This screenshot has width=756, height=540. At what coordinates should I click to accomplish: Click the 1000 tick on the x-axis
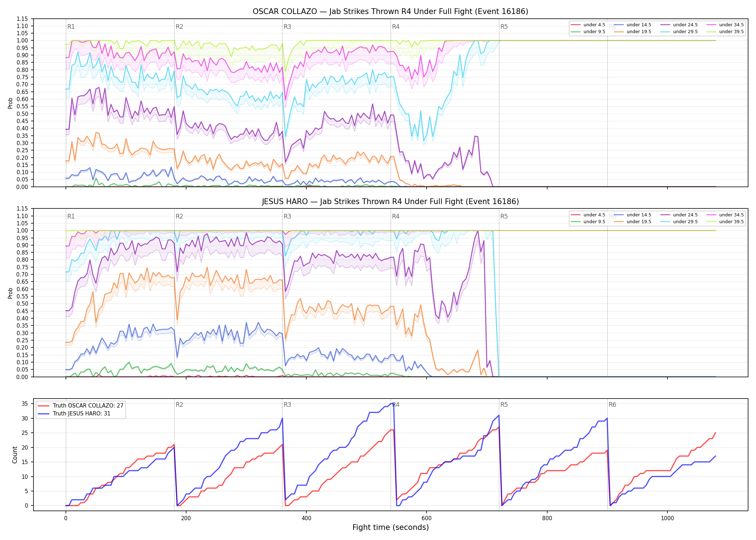pos(667,518)
